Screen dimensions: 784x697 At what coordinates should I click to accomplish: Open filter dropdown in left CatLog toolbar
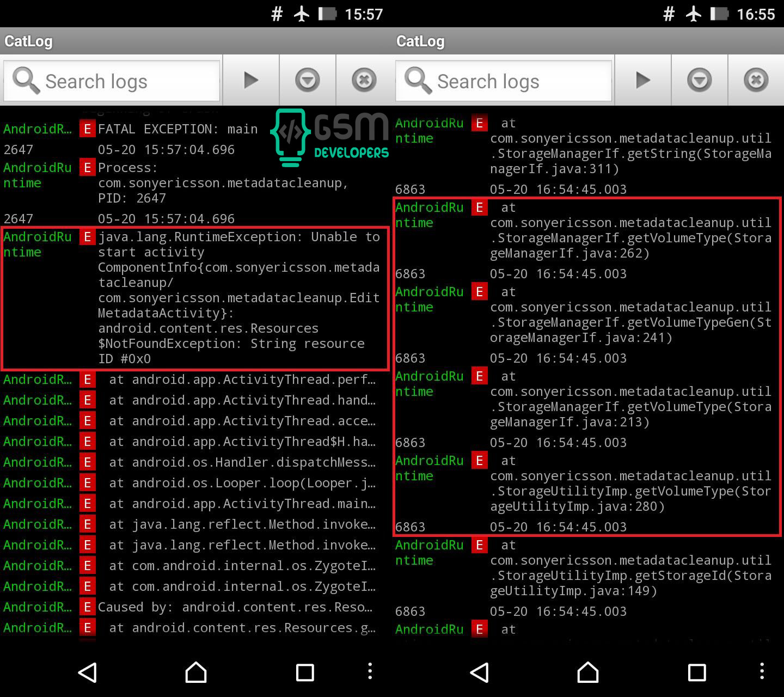coord(308,81)
